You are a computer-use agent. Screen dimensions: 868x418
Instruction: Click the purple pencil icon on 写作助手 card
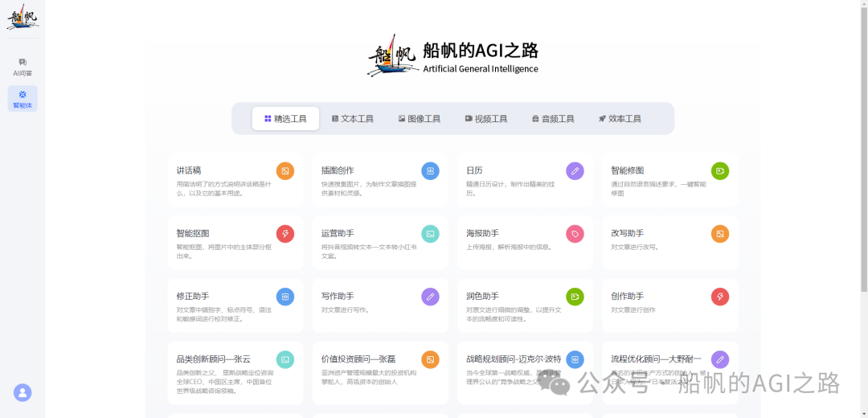point(430,297)
